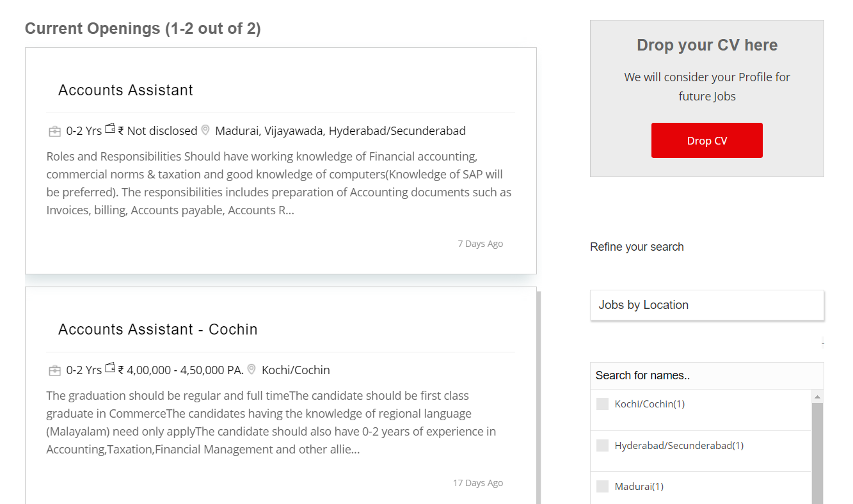Open the Accounts Assistant job title

click(x=125, y=90)
